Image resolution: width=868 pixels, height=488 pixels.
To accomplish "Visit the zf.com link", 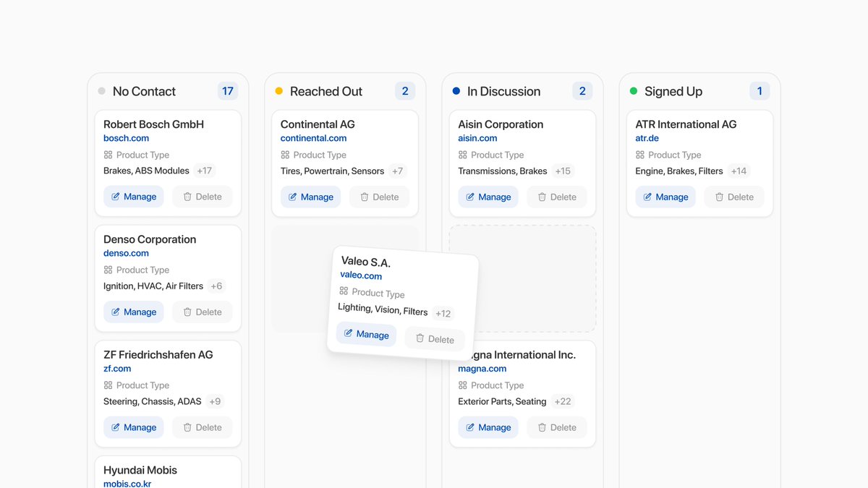I will coord(117,369).
